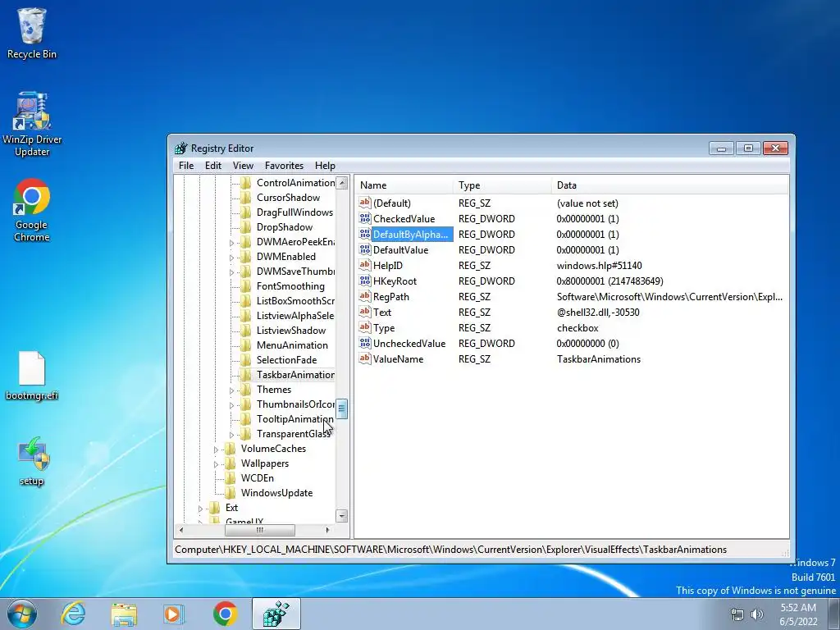
Task: Click the RegPath string value icon
Action: click(x=365, y=296)
